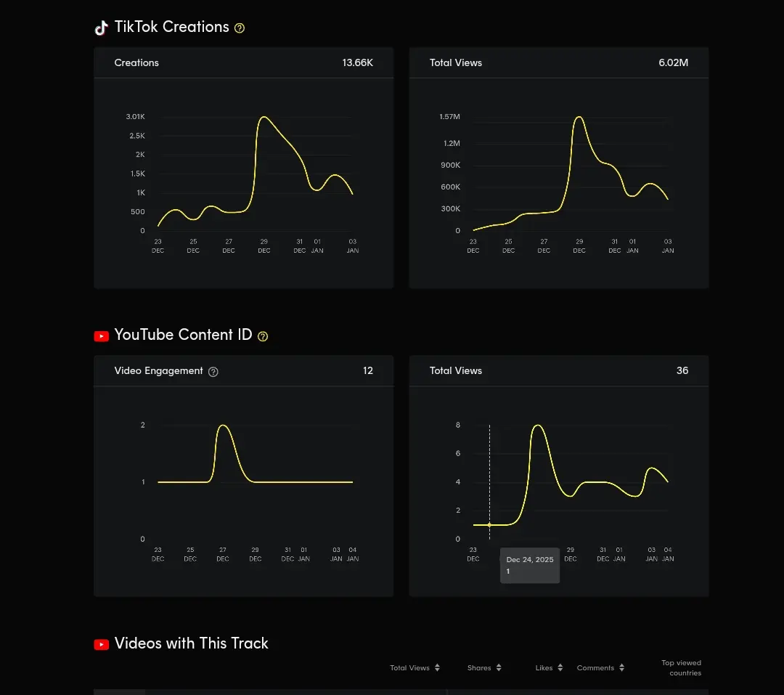Click the Top viewed countries column header
This screenshot has width=784, height=695.
[x=681, y=668]
